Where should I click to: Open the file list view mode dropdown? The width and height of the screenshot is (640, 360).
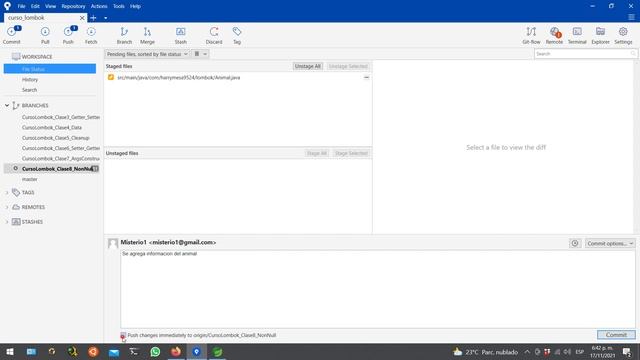200,54
